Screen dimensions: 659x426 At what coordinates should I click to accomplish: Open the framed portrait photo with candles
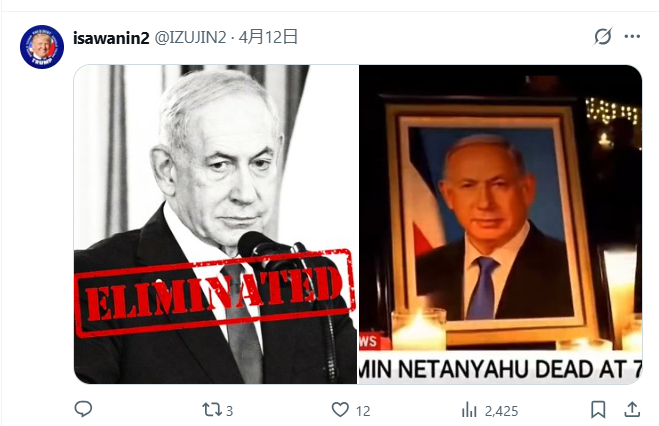coord(500,224)
